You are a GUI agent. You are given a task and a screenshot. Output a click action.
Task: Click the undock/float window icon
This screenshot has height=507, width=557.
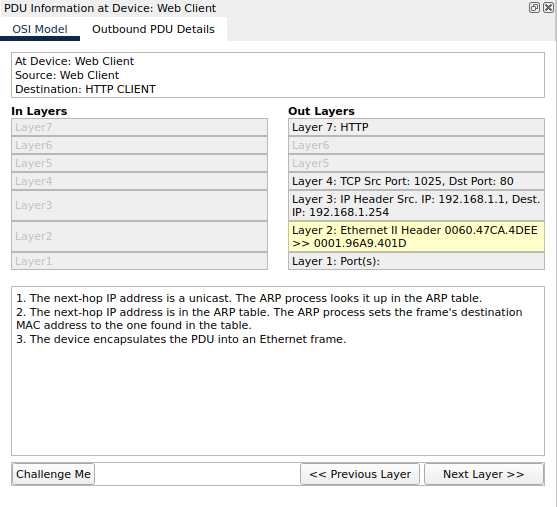point(534,7)
